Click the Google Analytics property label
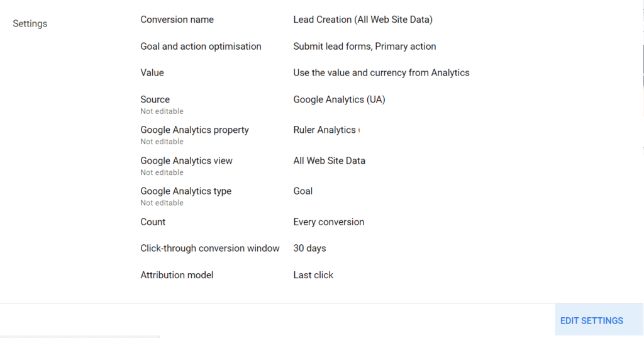Screen dimensions: 644x338 (194, 130)
